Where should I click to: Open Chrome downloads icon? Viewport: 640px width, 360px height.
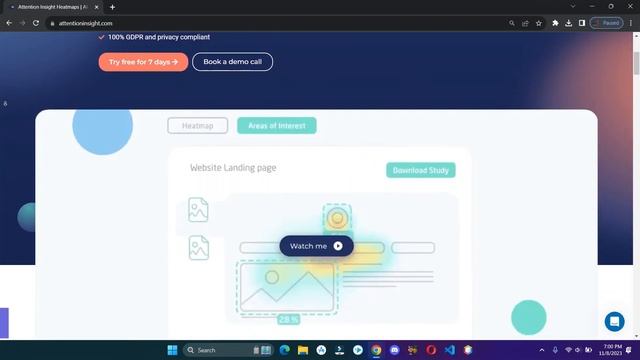569,23
